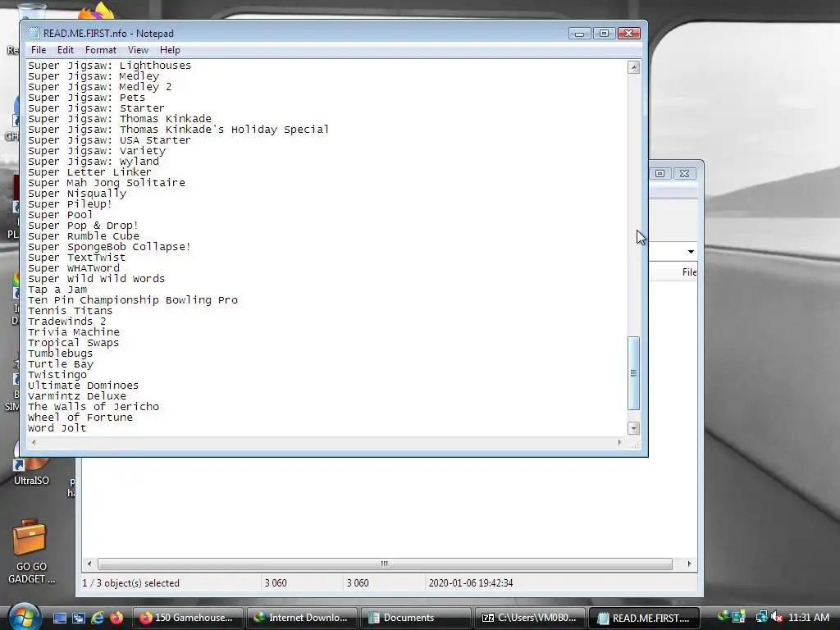Close the Notepad window

coord(629,33)
